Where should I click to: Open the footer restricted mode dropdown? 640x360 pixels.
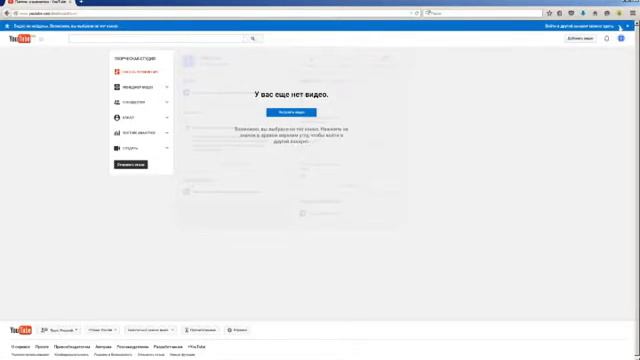tap(150, 330)
